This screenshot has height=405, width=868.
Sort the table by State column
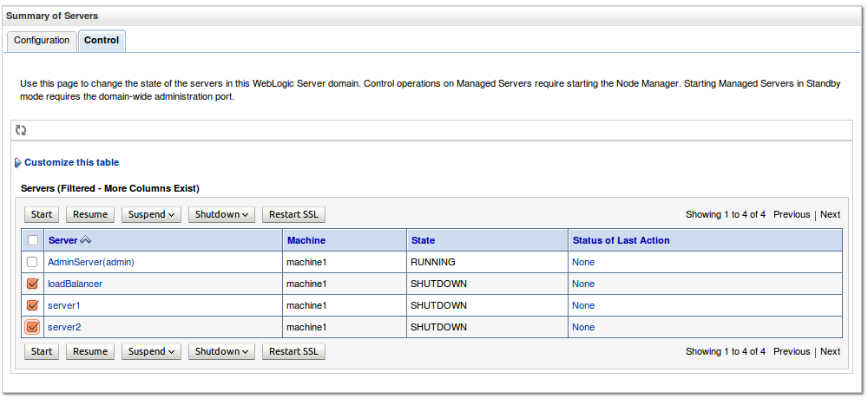pyautogui.click(x=423, y=240)
